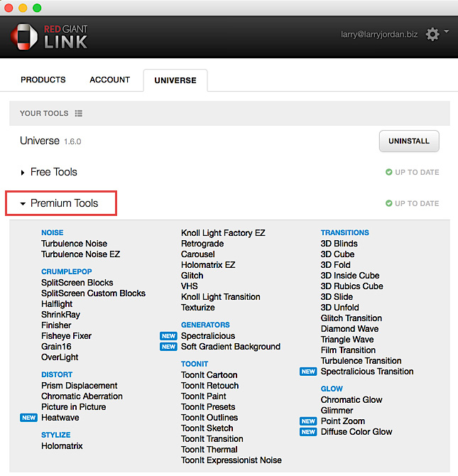
Task: Click the larry@larryjordan.biz account email
Action: (379, 35)
